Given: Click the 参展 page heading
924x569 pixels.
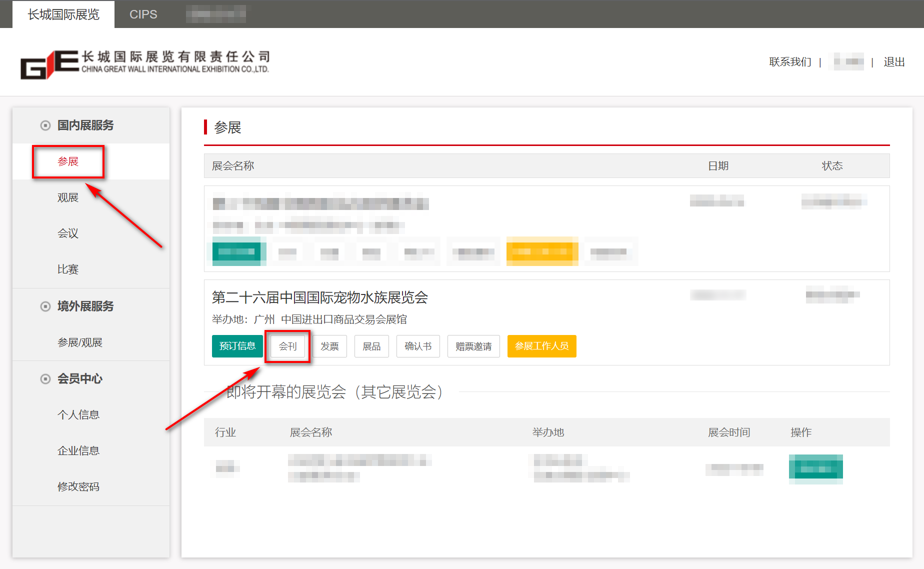Looking at the screenshot, I should pyautogui.click(x=227, y=127).
